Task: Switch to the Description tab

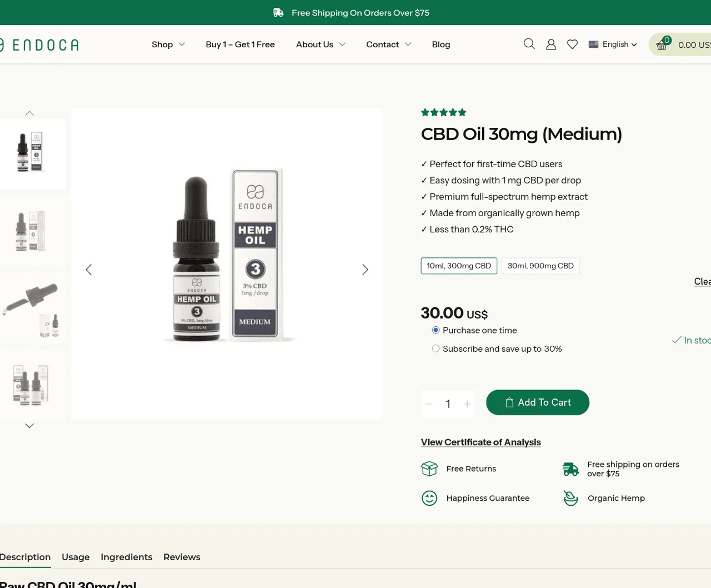Action: click(25, 557)
